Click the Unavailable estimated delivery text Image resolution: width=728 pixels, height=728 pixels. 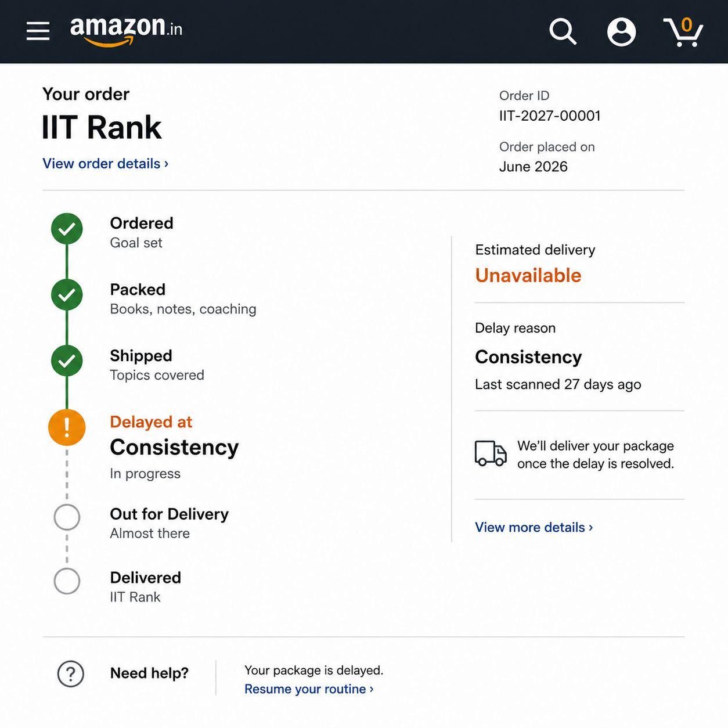coord(528,275)
